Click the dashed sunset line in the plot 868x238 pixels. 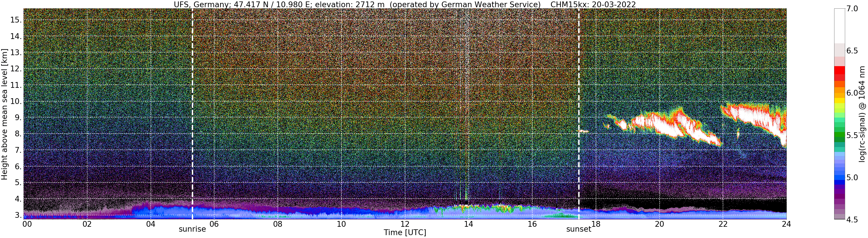[578, 114]
